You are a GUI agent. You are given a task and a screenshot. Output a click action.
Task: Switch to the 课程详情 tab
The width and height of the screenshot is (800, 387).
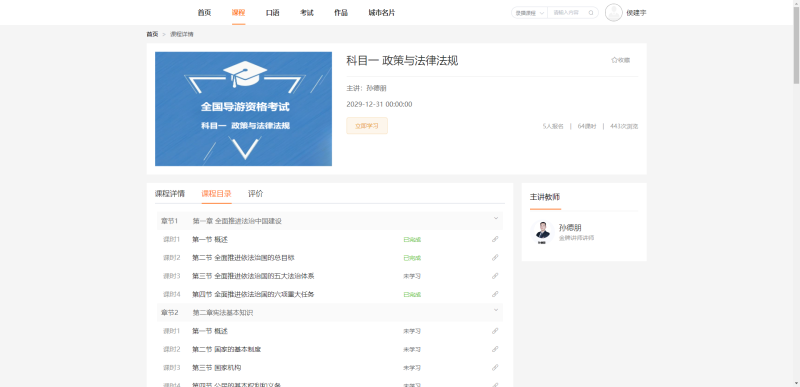[170, 194]
